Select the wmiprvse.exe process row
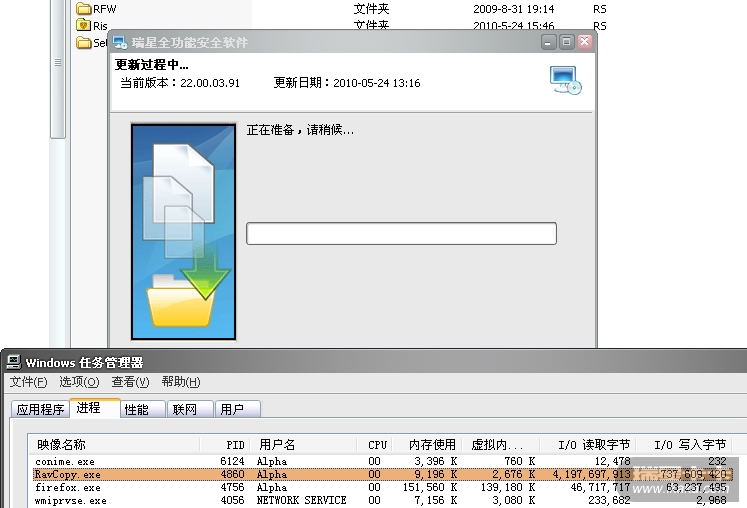Image resolution: width=747 pixels, height=508 pixels. point(383,500)
